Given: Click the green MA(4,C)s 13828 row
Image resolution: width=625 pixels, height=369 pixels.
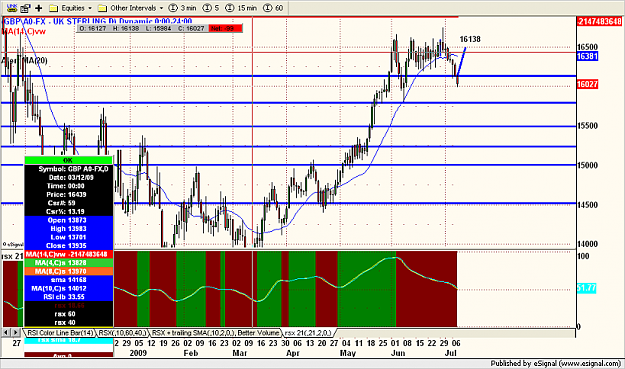Looking at the screenshot, I should click(69, 263).
